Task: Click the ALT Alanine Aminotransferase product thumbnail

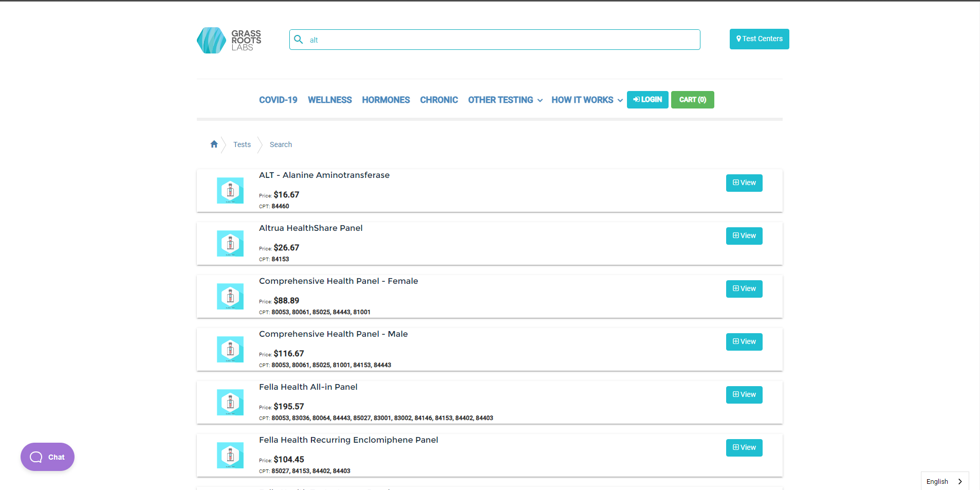Action: point(230,191)
